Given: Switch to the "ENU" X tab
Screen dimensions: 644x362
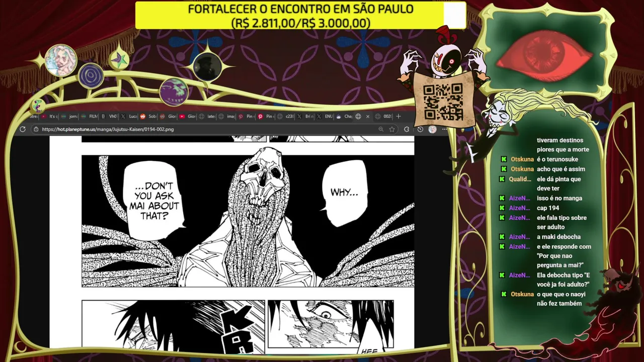Looking at the screenshot, I should [325, 116].
